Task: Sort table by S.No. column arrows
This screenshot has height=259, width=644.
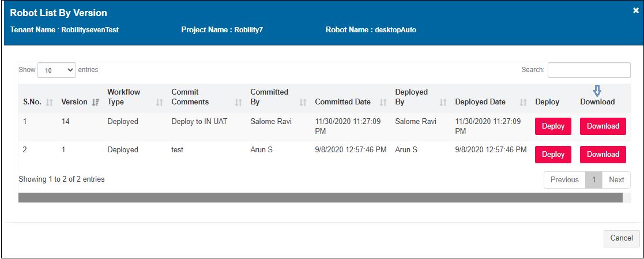Action: point(49,102)
